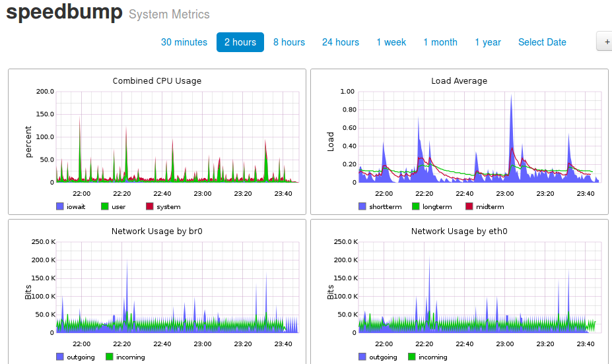Viewport: 612px width, 364px height.
Task: Click the 250.0 K value on eth0 axis
Action: point(346,241)
